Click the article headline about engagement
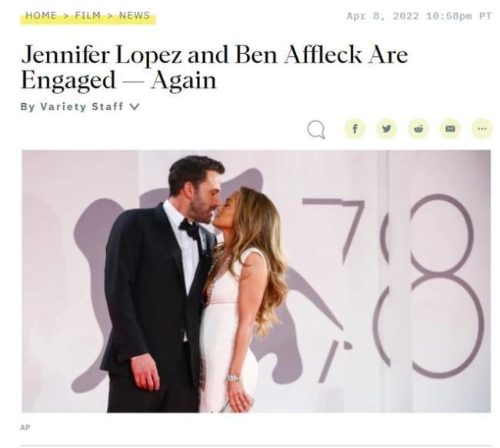The height and width of the screenshot is (448, 500). click(215, 67)
